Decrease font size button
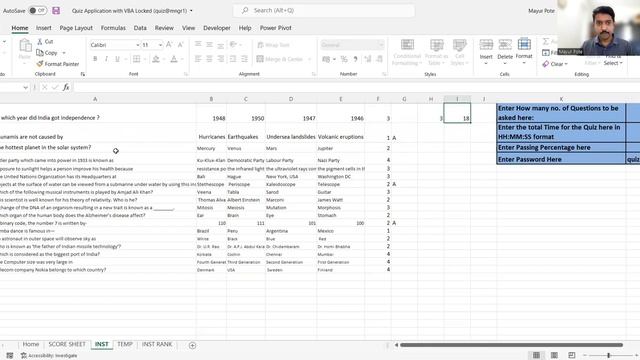Viewport: 640px width, 360px height. pyautogui.click(x=180, y=44)
